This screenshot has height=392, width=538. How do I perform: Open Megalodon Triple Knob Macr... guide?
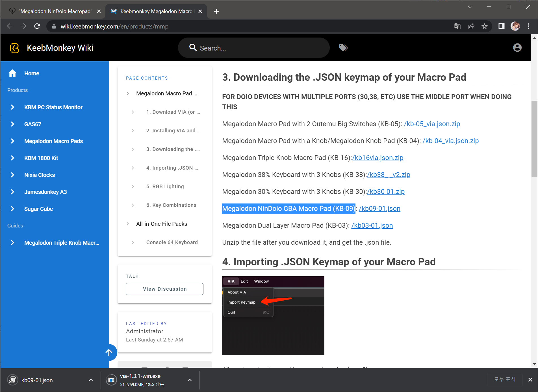(x=55, y=243)
